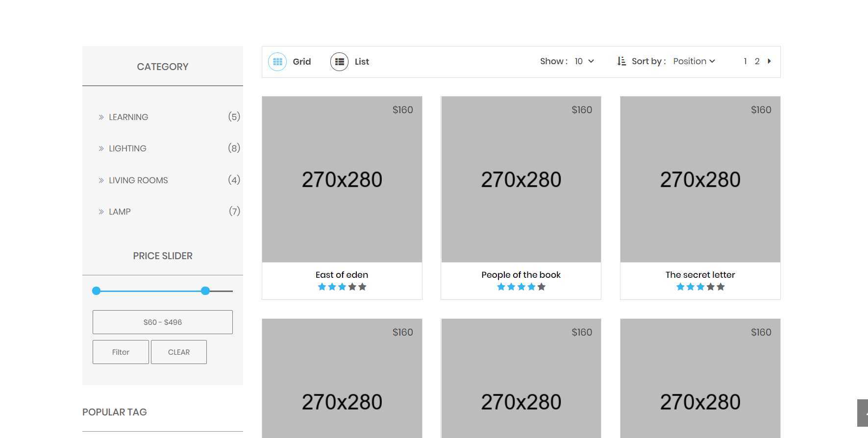Screen dimensions: 868x438
Task: Click the (4) count beside LIVING ROOMS
Action: (234, 180)
